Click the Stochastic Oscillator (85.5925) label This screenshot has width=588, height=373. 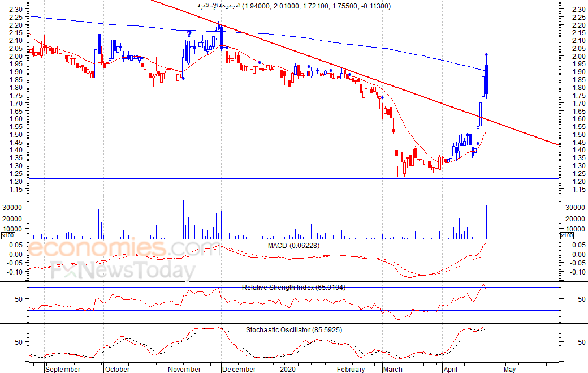(293, 330)
